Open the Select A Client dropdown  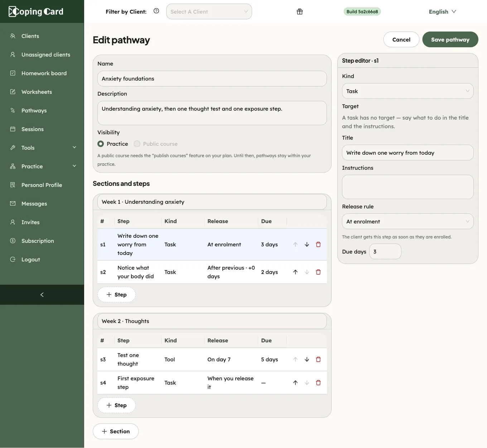coord(209,11)
